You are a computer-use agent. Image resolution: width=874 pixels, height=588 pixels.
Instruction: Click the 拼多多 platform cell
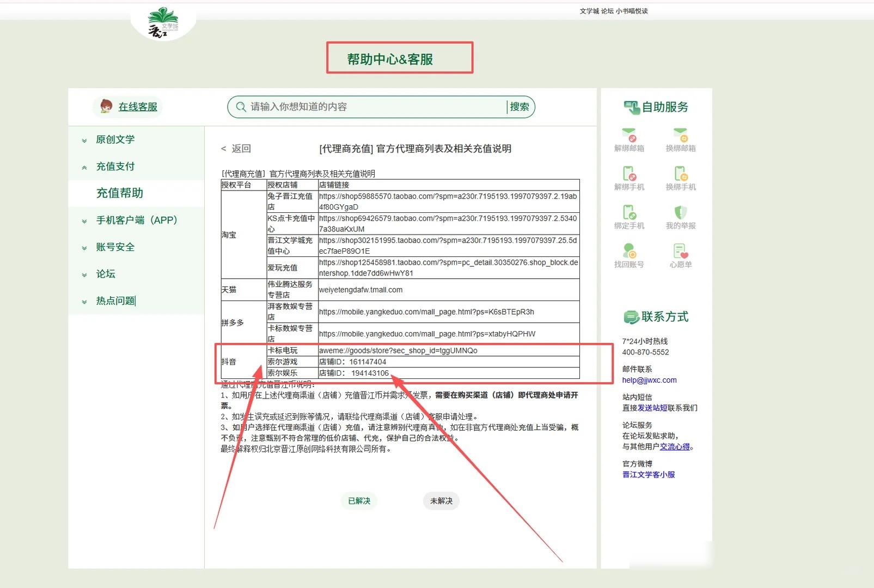(243, 323)
